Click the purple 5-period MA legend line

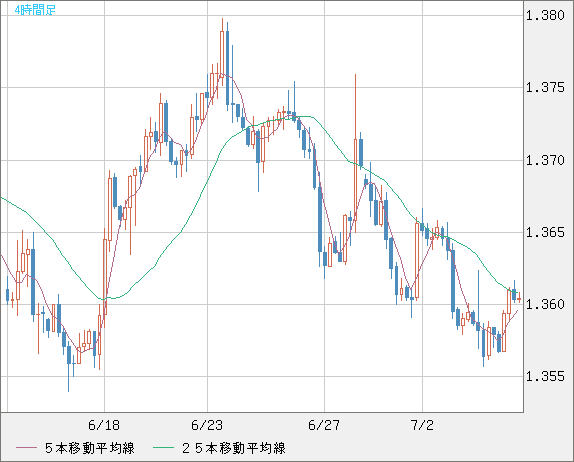[x=26, y=448]
